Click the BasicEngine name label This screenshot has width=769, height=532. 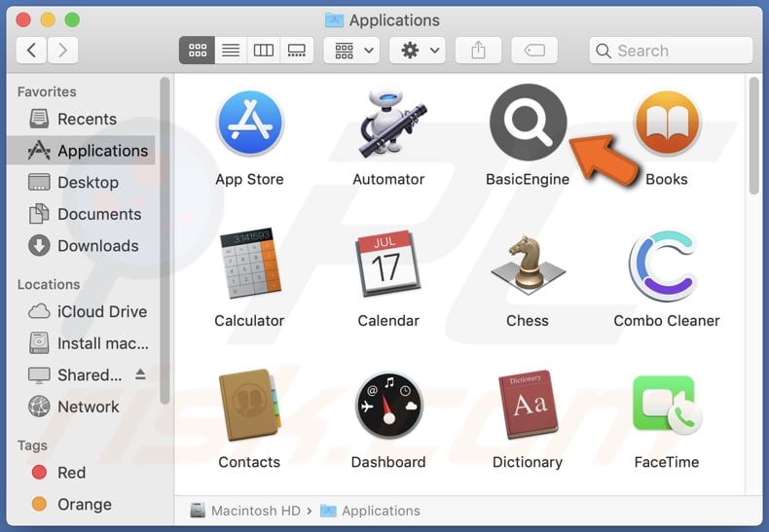coord(528,179)
